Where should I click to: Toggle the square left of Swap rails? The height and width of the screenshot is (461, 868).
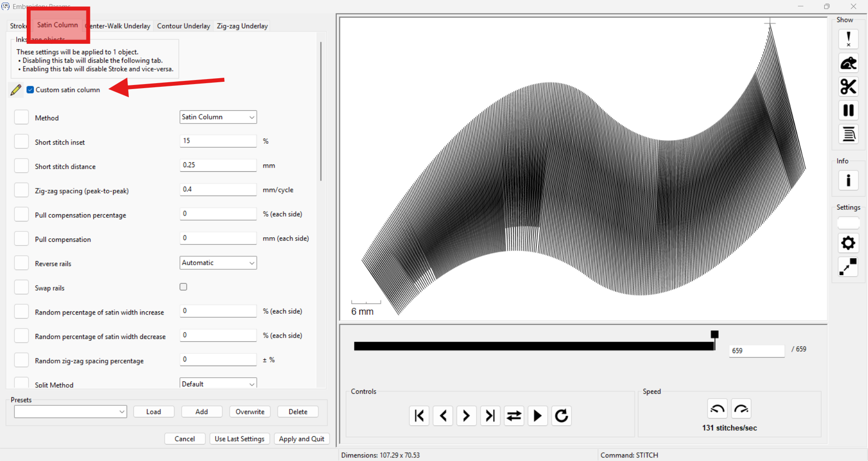[21, 287]
